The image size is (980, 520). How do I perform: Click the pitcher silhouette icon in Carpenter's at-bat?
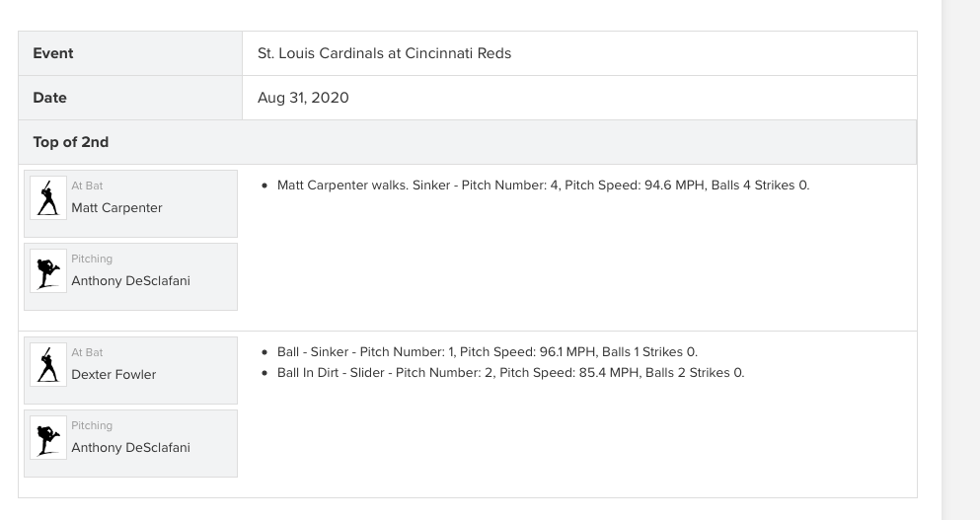[x=48, y=271]
